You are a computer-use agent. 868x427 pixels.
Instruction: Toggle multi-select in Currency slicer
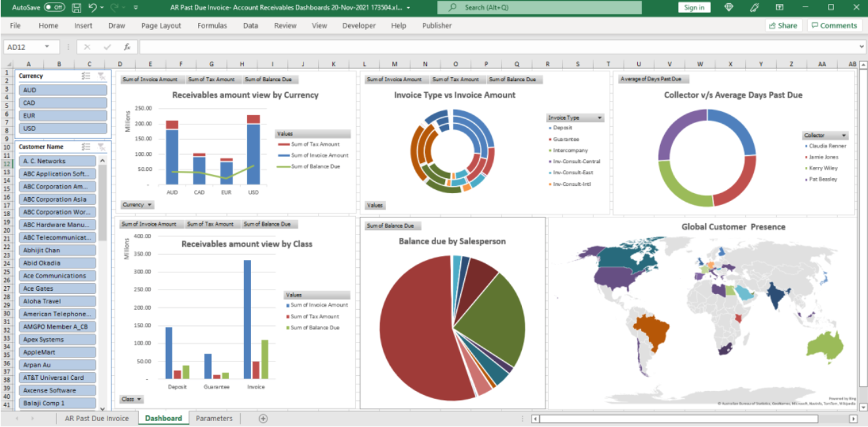click(86, 76)
